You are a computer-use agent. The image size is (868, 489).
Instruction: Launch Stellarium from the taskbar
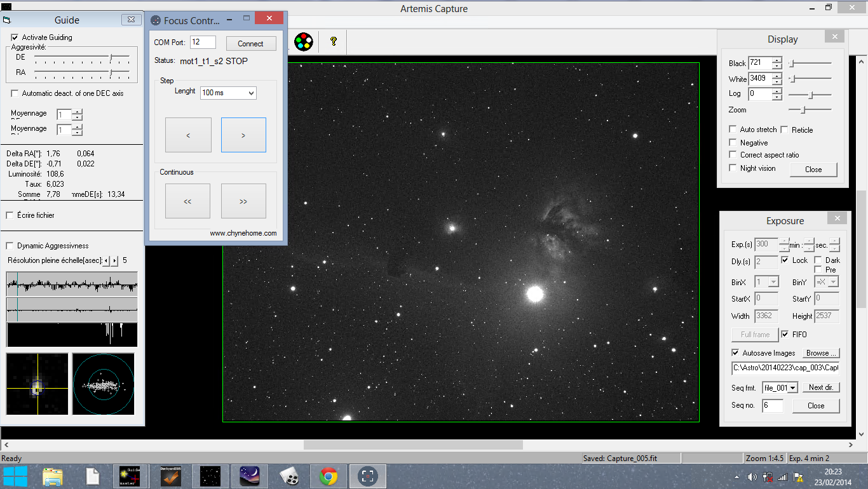250,476
